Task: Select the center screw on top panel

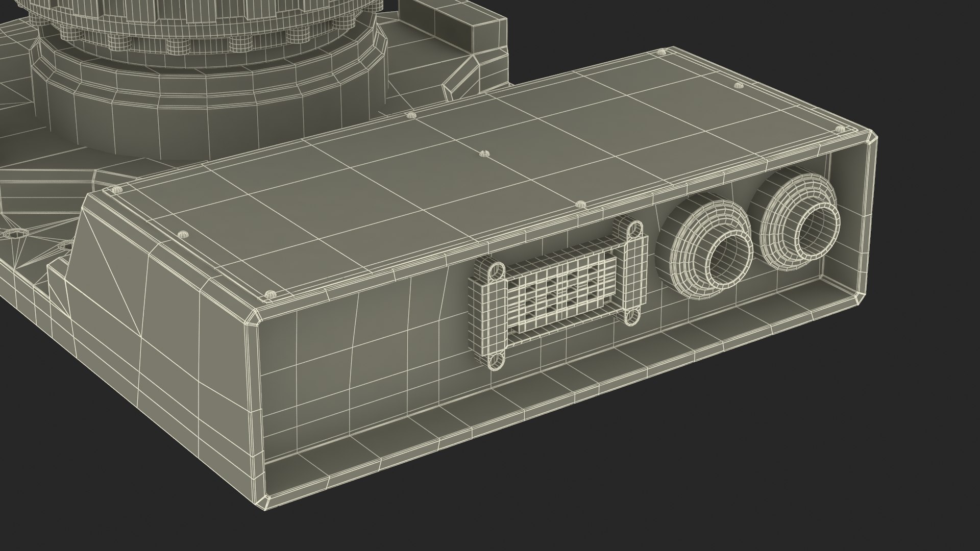Action: [x=484, y=153]
